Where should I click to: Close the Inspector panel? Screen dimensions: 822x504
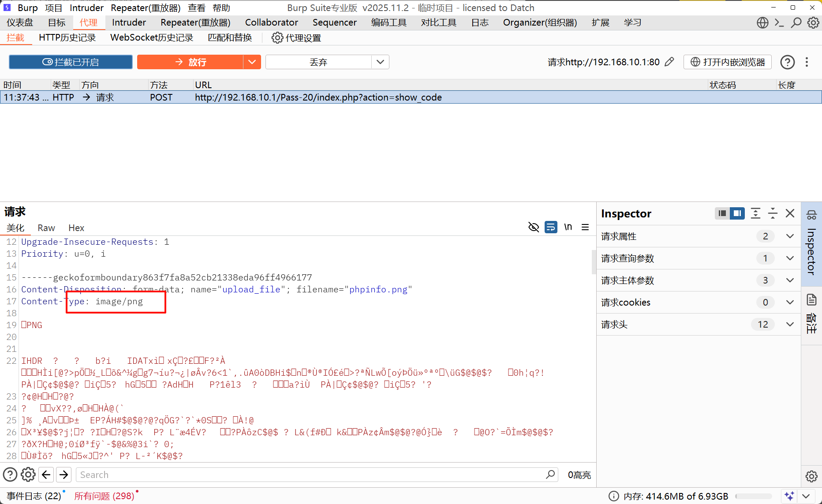tap(790, 213)
